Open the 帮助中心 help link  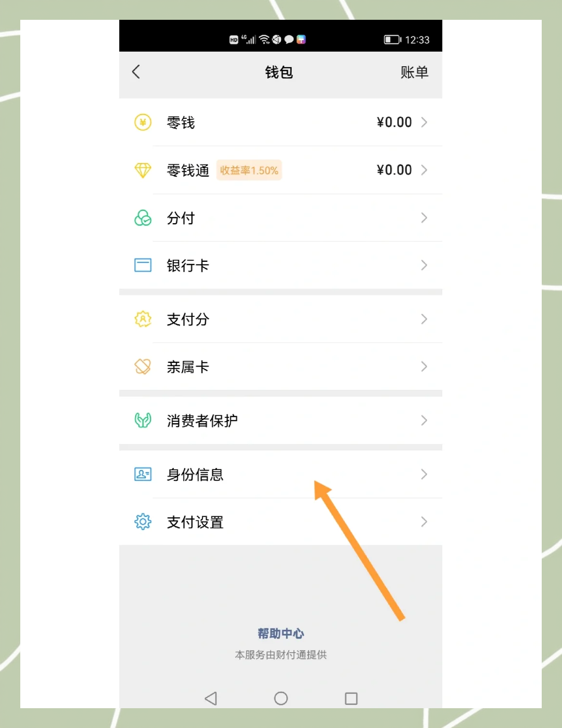pyautogui.click(x=281, y=633)
